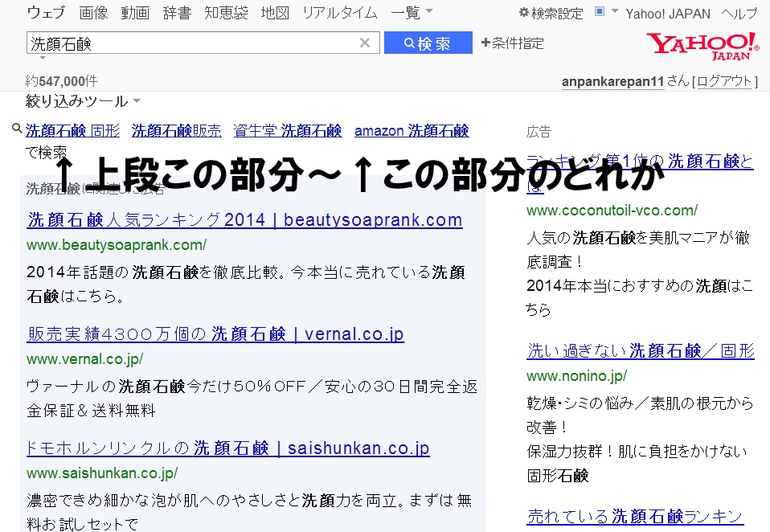
Task: Open ad 販売実績4300万個の洗顔石鹸 vernal.co.jp
Action: click(215, 334)
